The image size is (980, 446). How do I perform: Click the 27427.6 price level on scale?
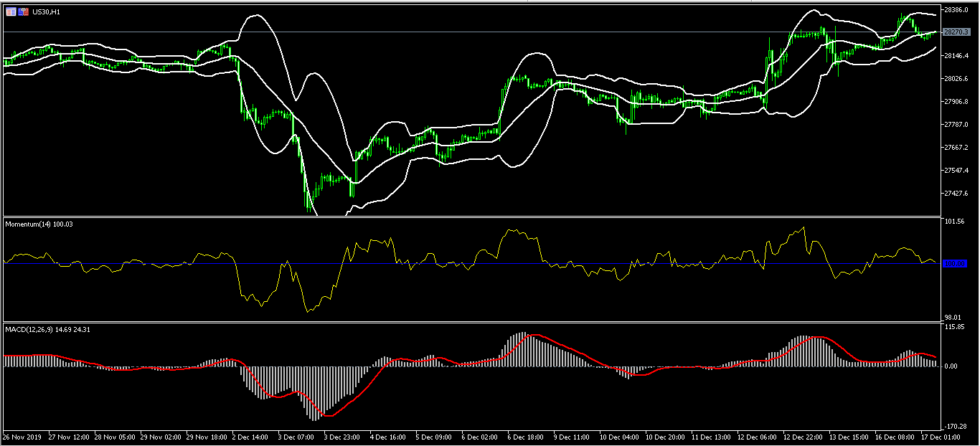pos(957,194)
